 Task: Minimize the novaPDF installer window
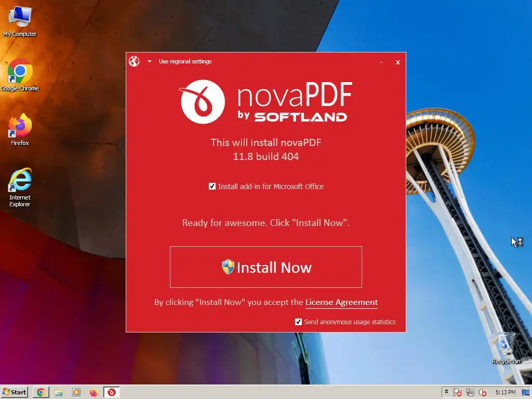click(x=382, y=62)
